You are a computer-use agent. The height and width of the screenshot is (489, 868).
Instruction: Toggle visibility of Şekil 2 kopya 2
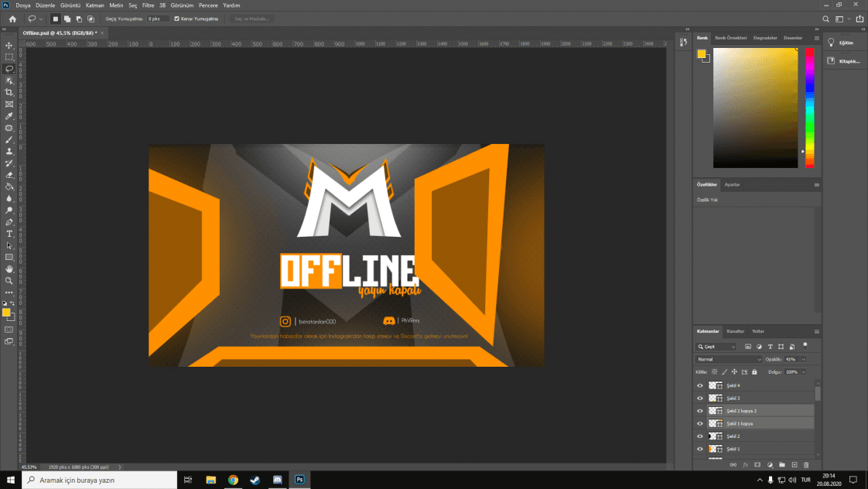click(699, 411)
